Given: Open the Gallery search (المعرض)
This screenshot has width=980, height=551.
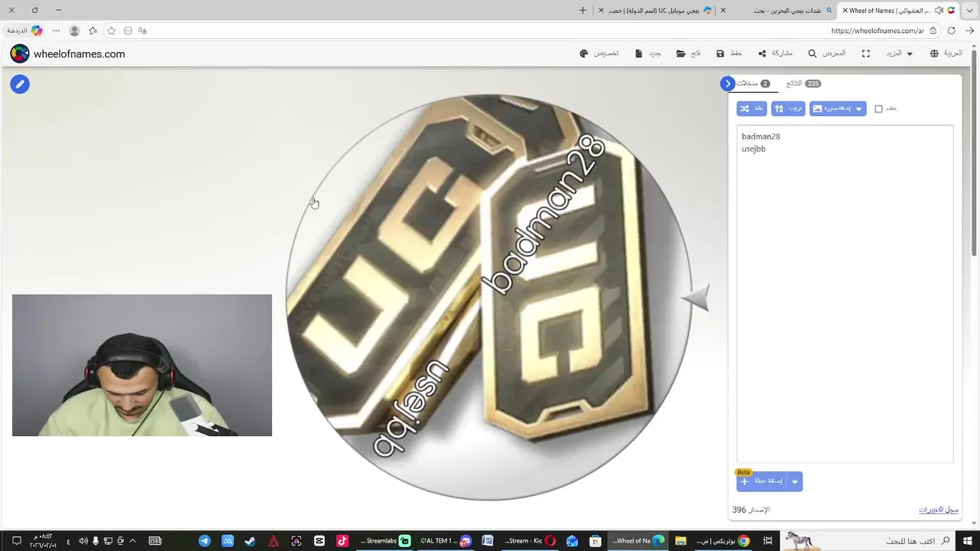Looking at the screenshot, I should pyautogui.click(x=827, y=54).
